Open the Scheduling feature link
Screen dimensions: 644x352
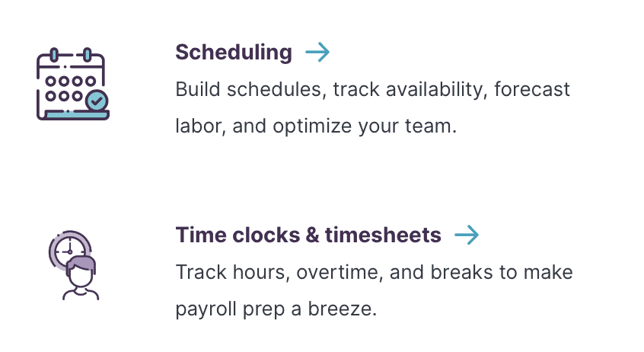[x=234, y=53]
